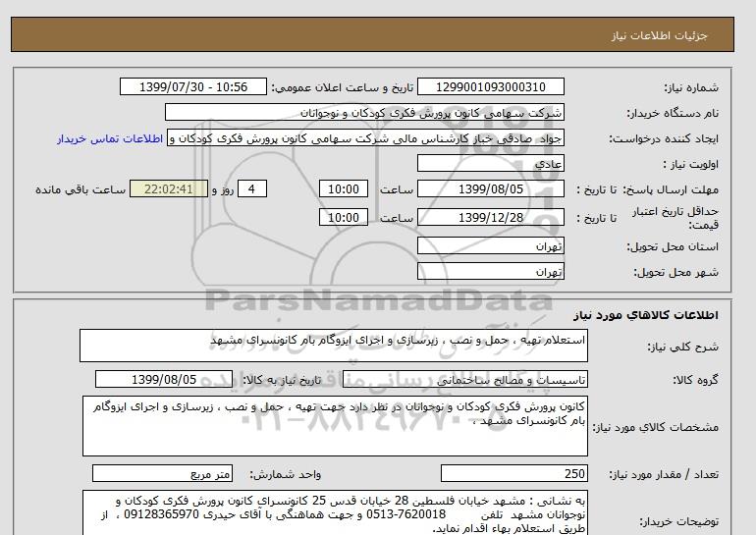Select the شماره نیاز field 1299001093000310
Screen dimensions: 756x535
[490, 86]
